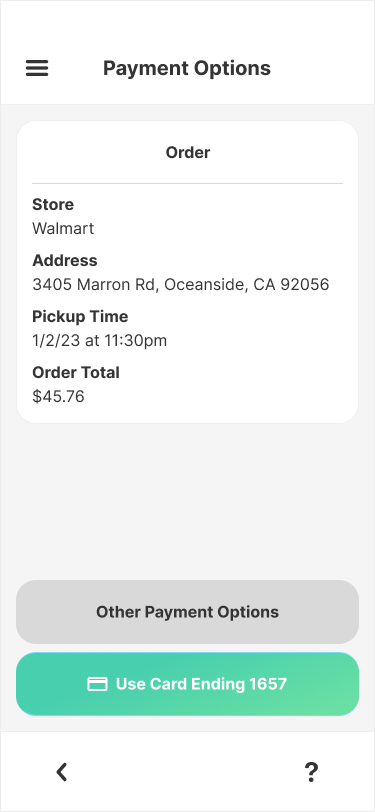Click the Store label
375x812 pixels.
pos(53,205)
